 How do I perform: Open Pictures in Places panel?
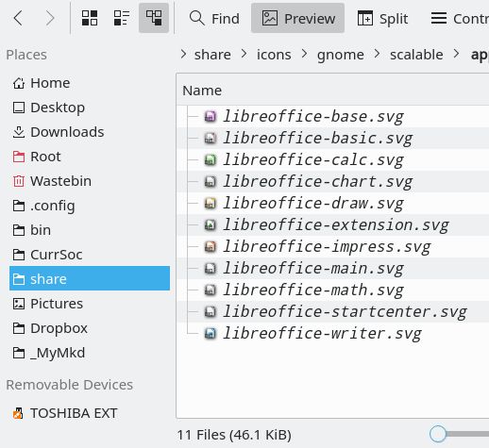(90, 304)
